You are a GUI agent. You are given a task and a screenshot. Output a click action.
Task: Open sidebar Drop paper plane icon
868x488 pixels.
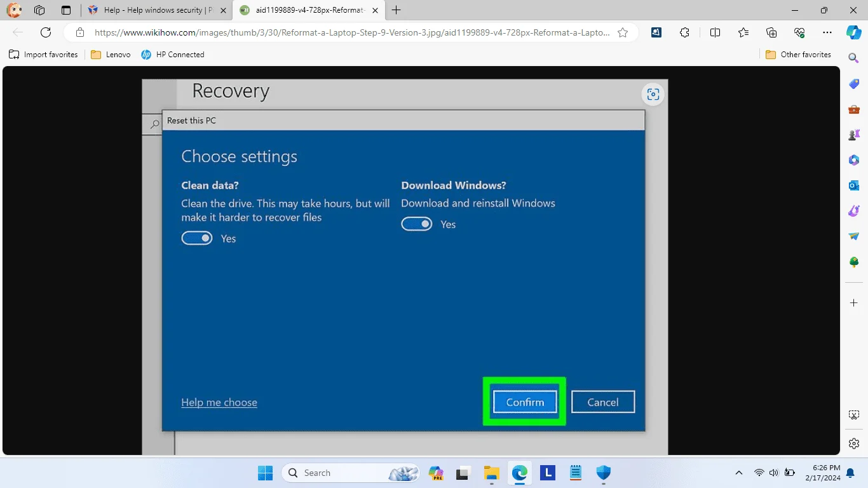click(854, 236)
